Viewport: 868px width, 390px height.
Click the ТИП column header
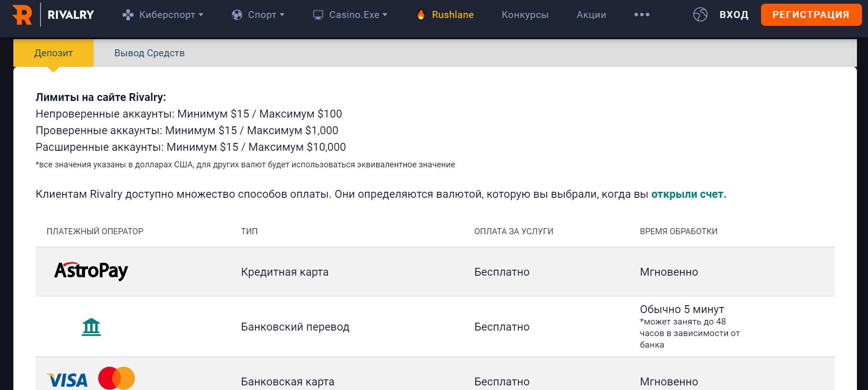pyautogui.click(x=249, y=231)
